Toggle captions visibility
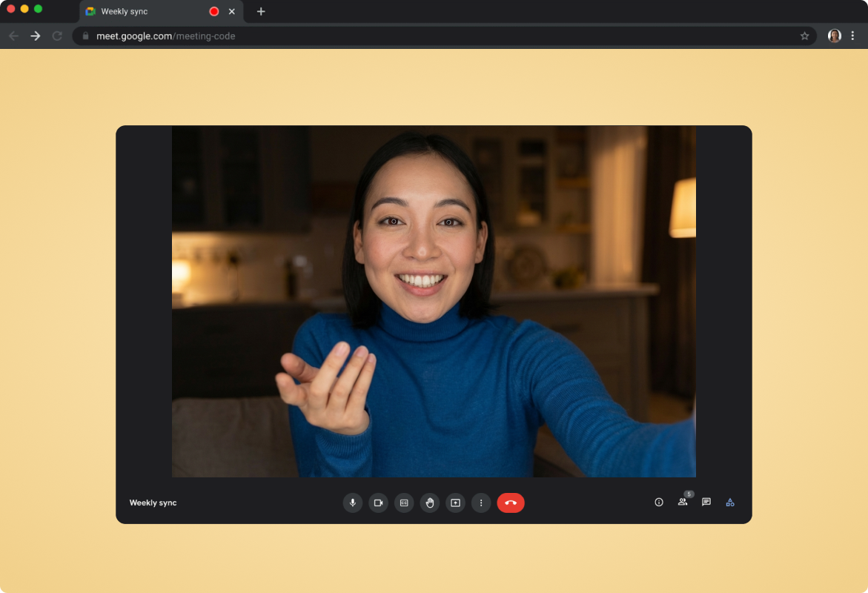The width and height of the screenshot is (868, 593). (404, 503)
